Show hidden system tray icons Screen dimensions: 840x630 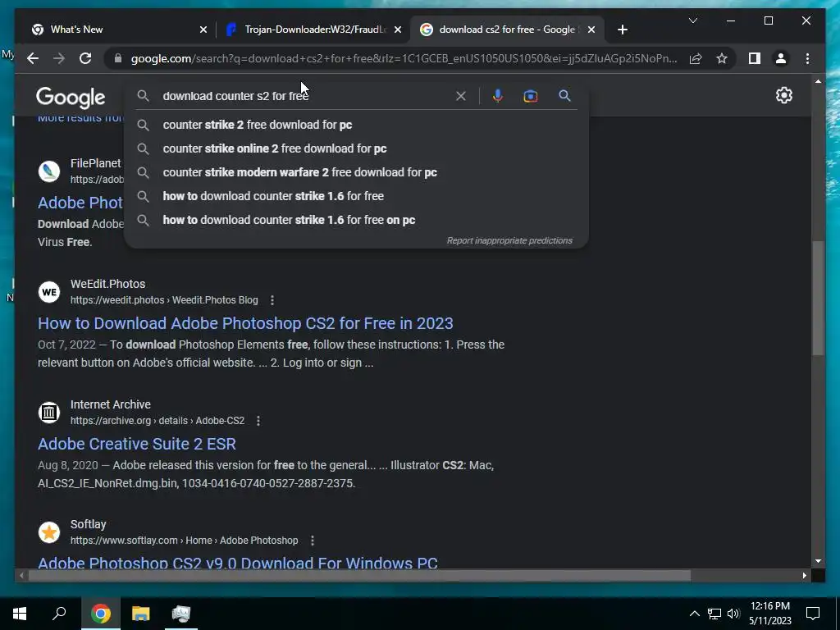click(x=694, y=614)
